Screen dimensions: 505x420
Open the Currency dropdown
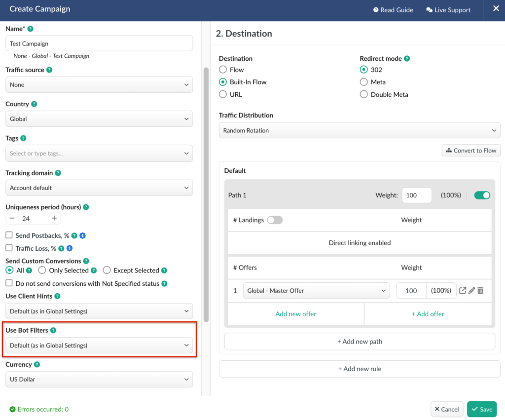[99, 380]
